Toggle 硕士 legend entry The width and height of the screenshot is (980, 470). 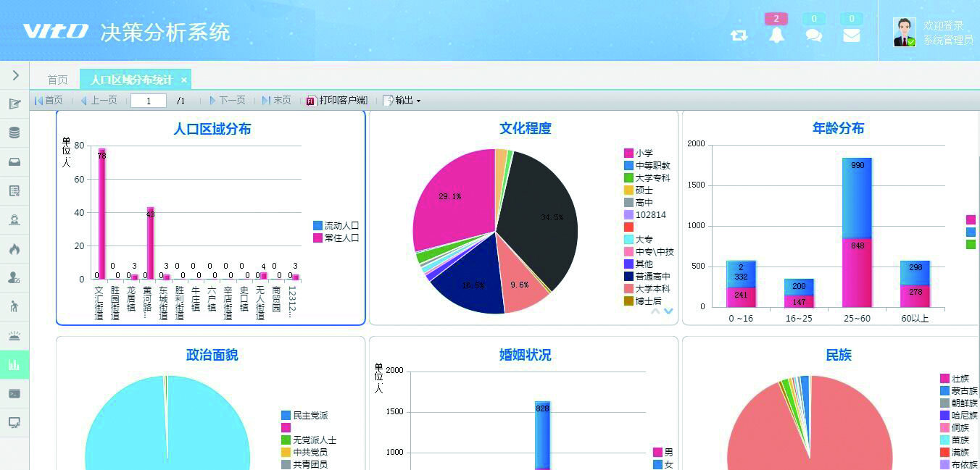(x=639, y=190)
